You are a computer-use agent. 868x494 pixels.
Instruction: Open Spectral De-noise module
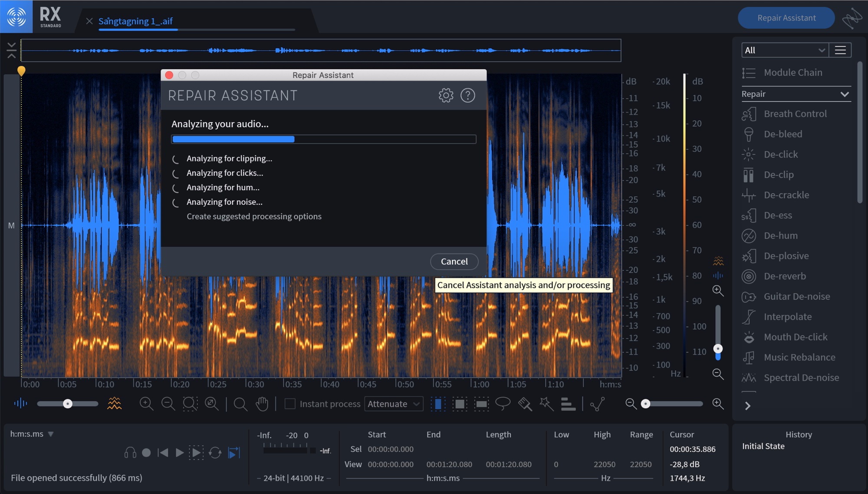pos(790,378)
